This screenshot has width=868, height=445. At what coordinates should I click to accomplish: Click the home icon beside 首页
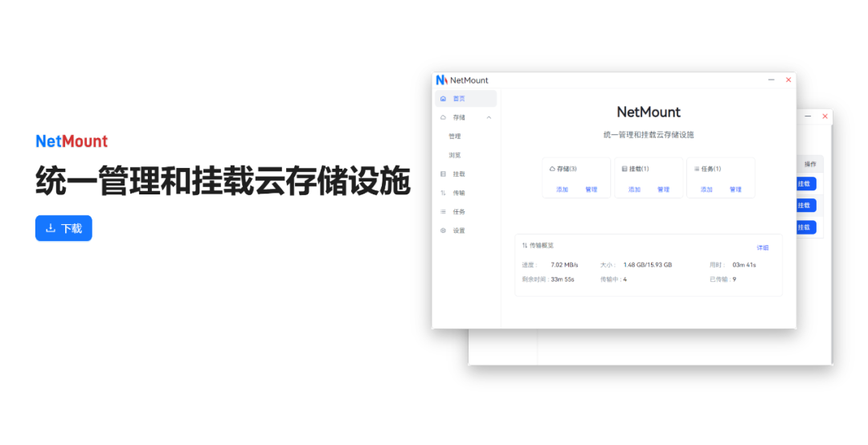tap(443, 99)
